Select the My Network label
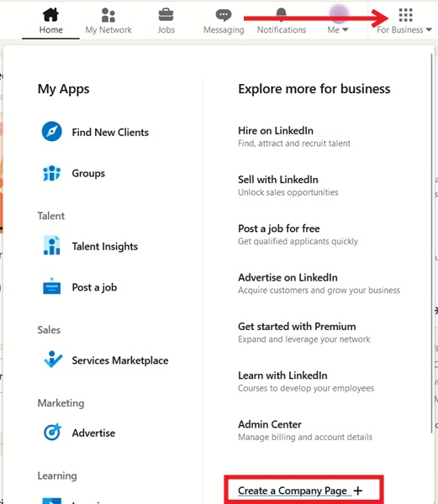Image resolution: width=438 pixels, height=504 pixels. 108,30
